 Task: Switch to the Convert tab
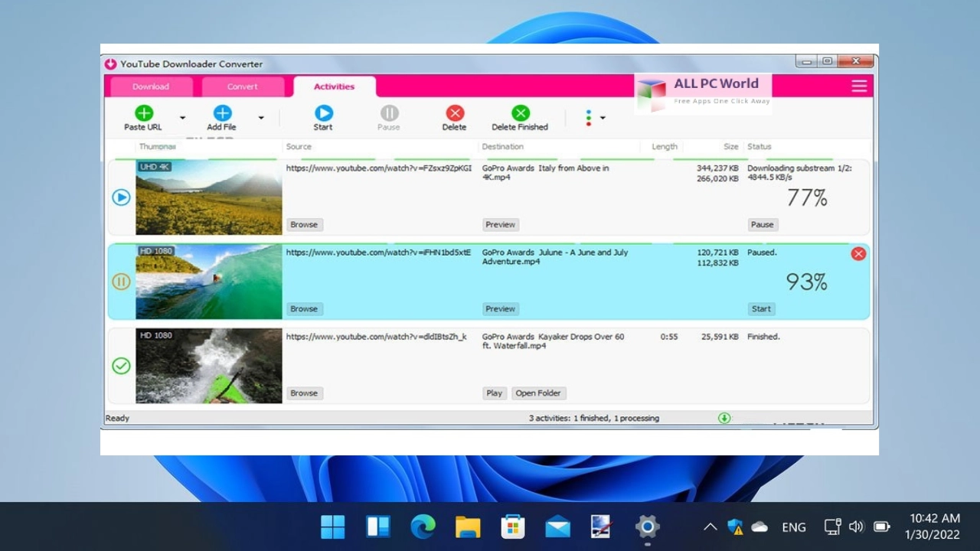(x=243, y=86)
